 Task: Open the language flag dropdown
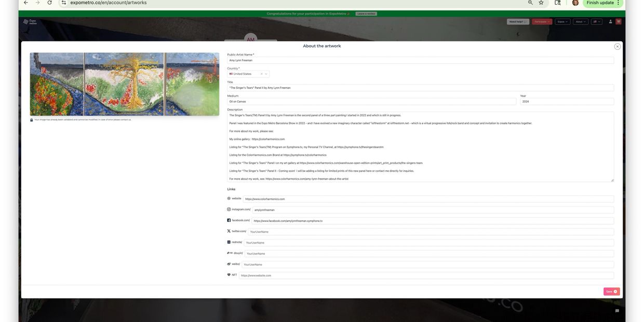(x=596, y=22)
